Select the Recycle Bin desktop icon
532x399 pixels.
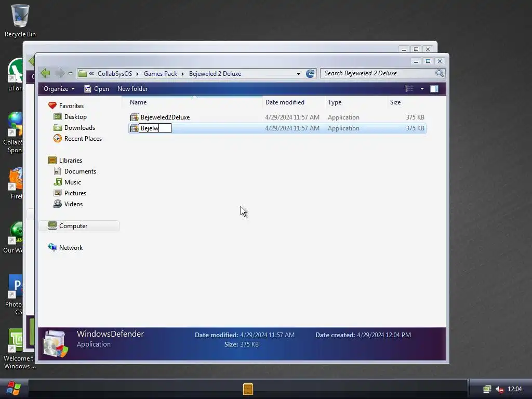coord(20,20)
